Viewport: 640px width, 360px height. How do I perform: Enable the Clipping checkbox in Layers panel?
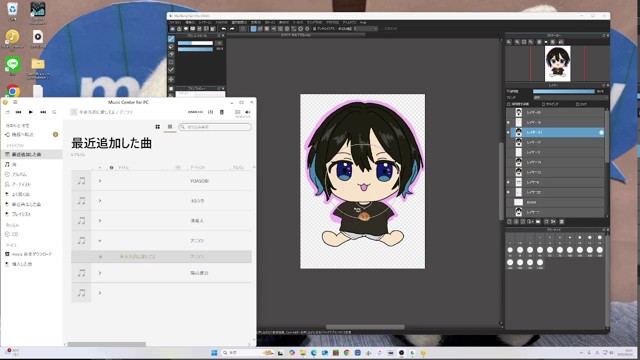[x=543, y=104]
